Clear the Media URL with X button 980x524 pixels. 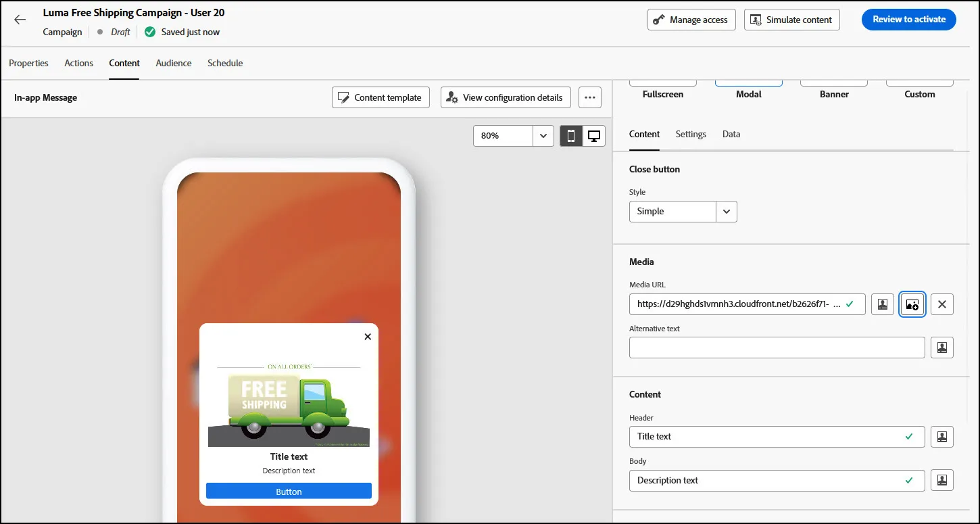942,304
